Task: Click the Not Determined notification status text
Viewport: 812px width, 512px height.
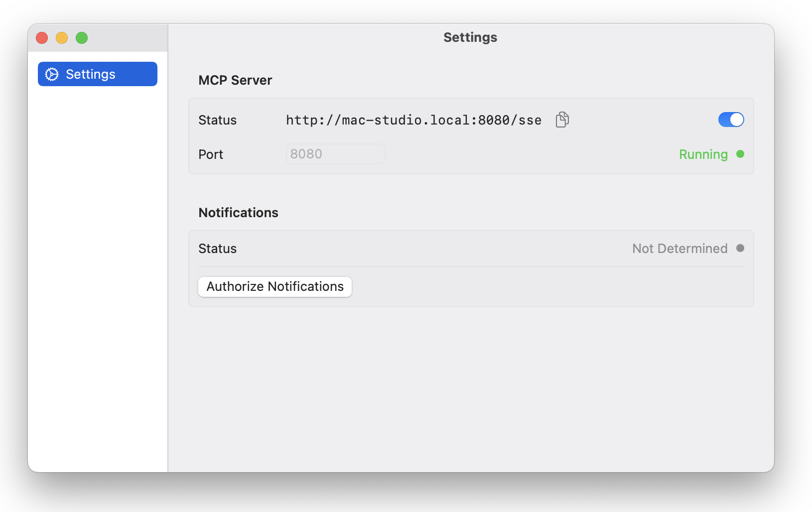Action: [x=679, y=249]
